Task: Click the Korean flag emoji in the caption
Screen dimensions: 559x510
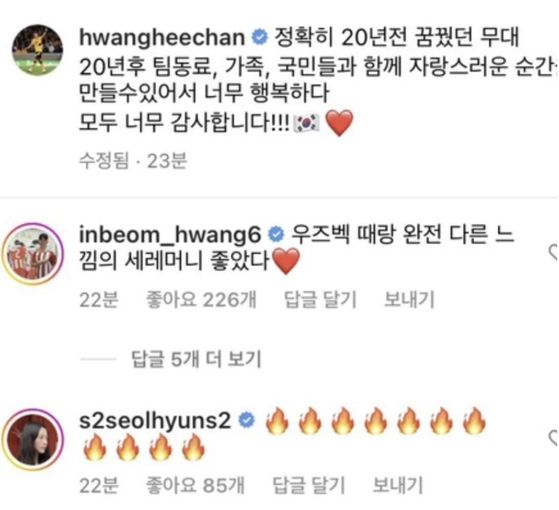Action: pyautogui.click(x=306, y=124)
